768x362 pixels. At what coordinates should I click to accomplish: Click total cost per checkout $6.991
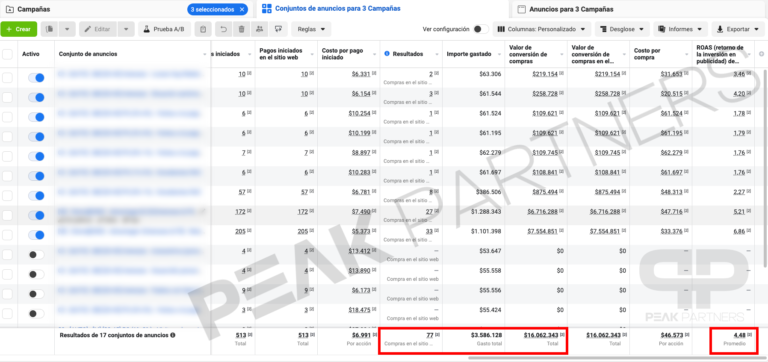click(x=361, y=335)
